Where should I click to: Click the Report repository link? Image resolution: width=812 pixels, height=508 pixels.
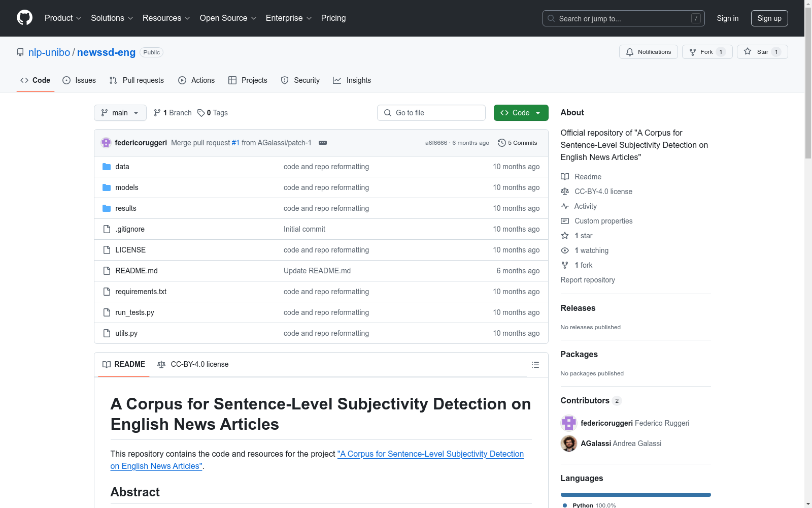[x=588, y=280]
